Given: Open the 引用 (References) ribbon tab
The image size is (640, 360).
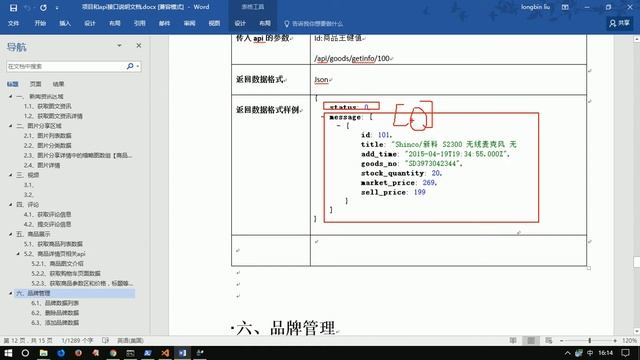Looking at the screenshot, I should (140, 23).
